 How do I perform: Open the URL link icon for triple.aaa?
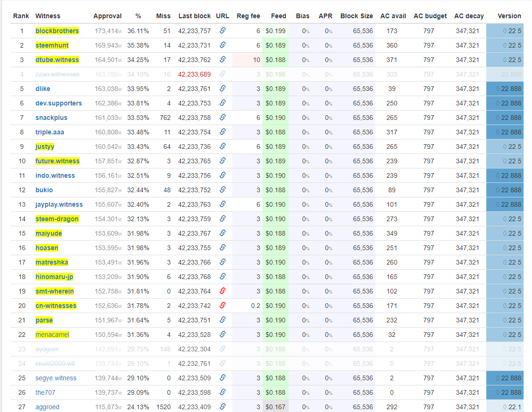[222, 132]
